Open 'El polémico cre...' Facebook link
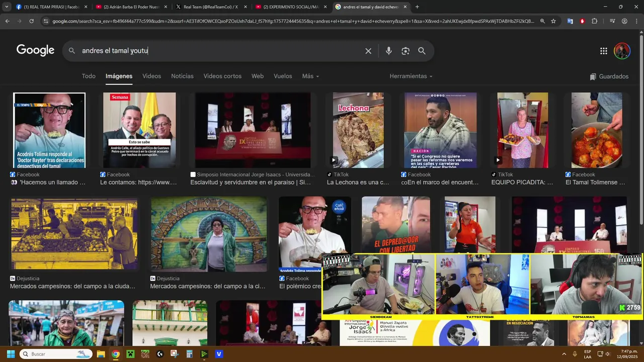Screen dimensions: 644x362 coord(300,286)
